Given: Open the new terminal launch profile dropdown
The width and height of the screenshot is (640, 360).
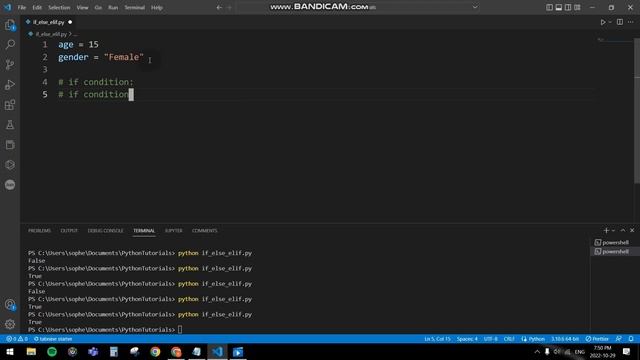Looking at the screenshot, I should click(613, 231).
